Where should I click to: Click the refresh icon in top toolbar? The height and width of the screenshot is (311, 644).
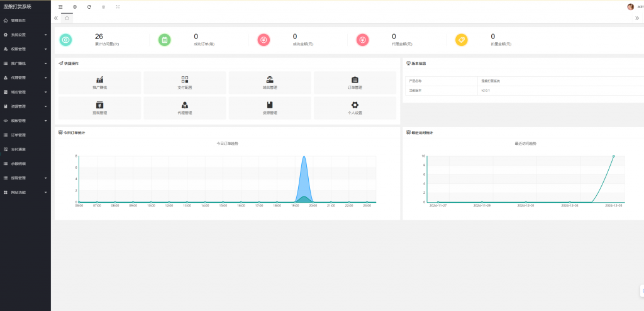coord(89,6)
